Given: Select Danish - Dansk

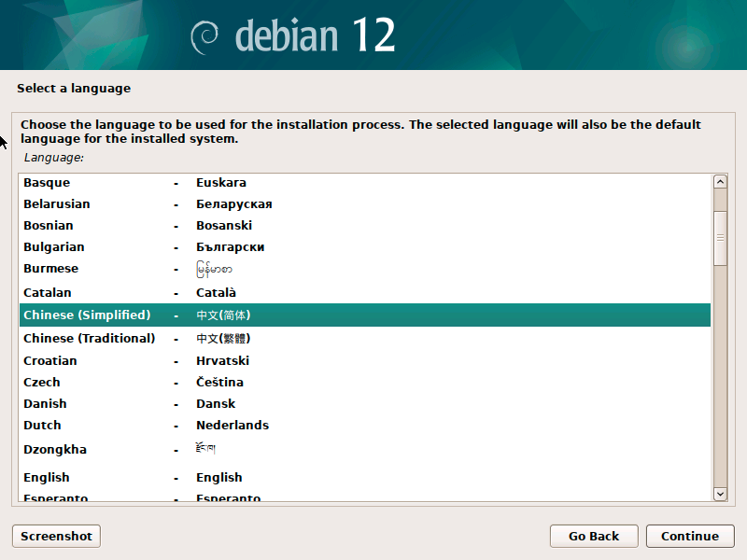Looking at the screenshot, I should click(x=365, y=404).
